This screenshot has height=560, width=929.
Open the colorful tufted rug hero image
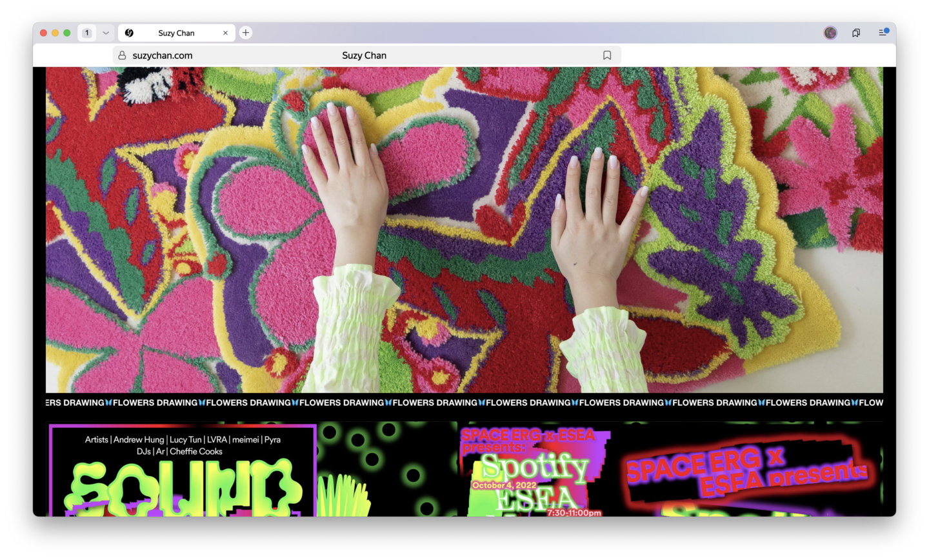464,230
